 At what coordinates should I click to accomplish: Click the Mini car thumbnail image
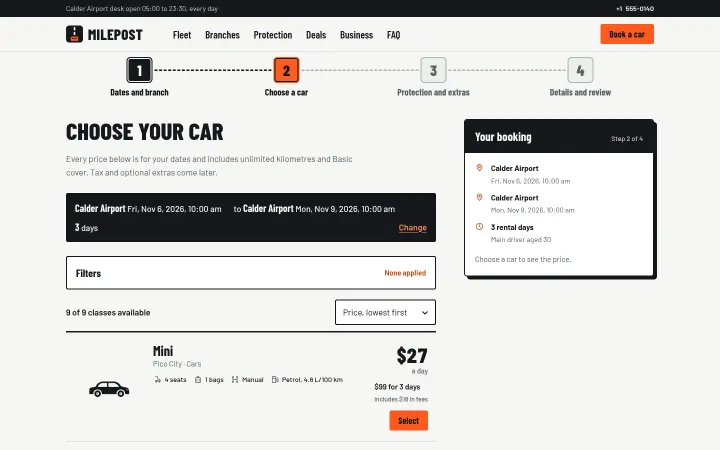[109, 388]
